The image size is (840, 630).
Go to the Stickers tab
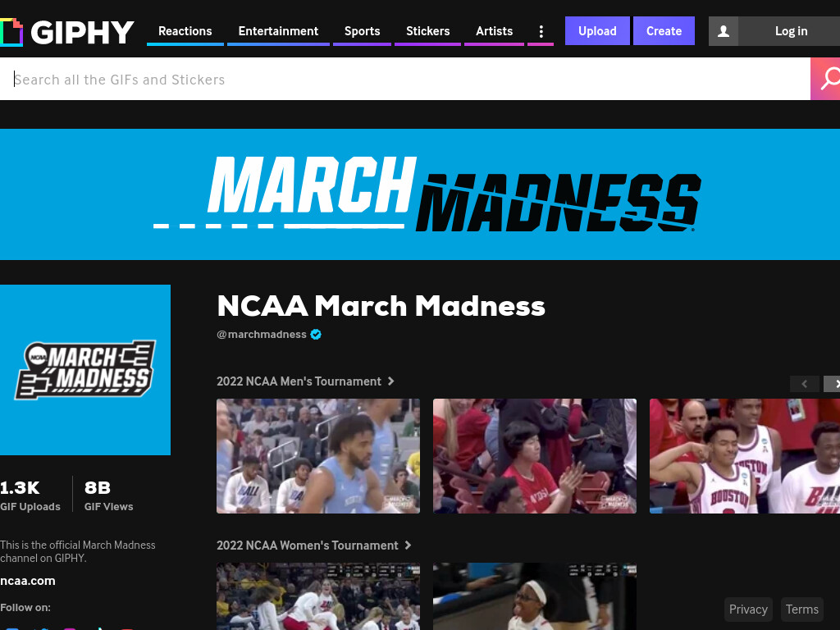427,31
